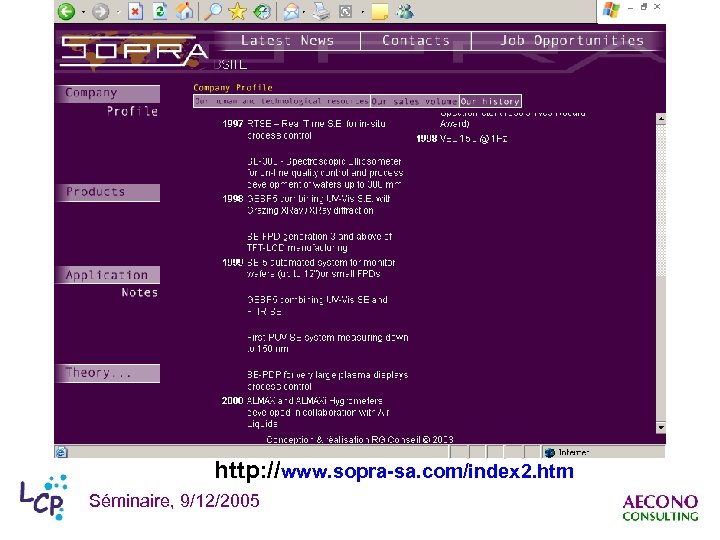Viewport: 720px width, 540px height.
Task: Open Search with the magnifying glass icon
Action: pos(213,11)
